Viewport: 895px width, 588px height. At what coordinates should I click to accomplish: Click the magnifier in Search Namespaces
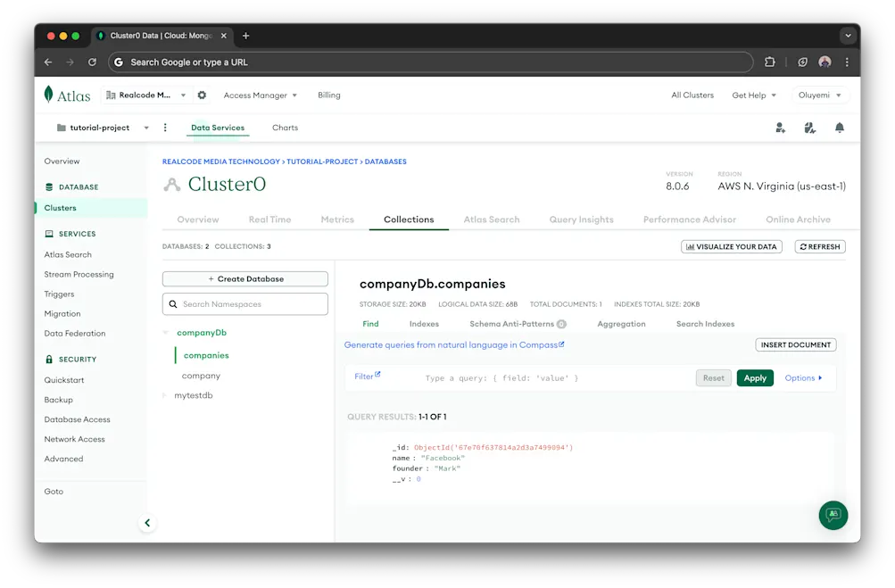(173, 303)
